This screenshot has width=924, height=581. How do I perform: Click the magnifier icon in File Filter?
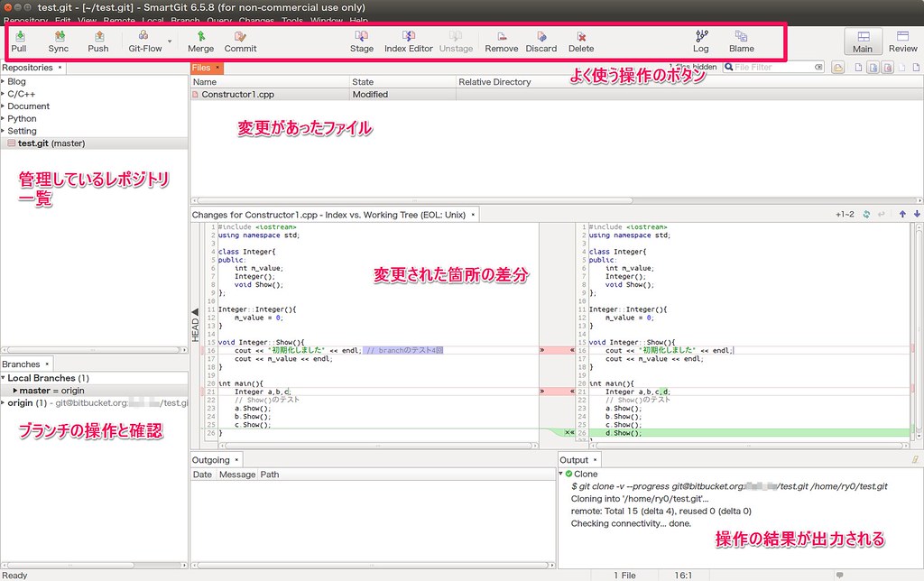point(728,67)
